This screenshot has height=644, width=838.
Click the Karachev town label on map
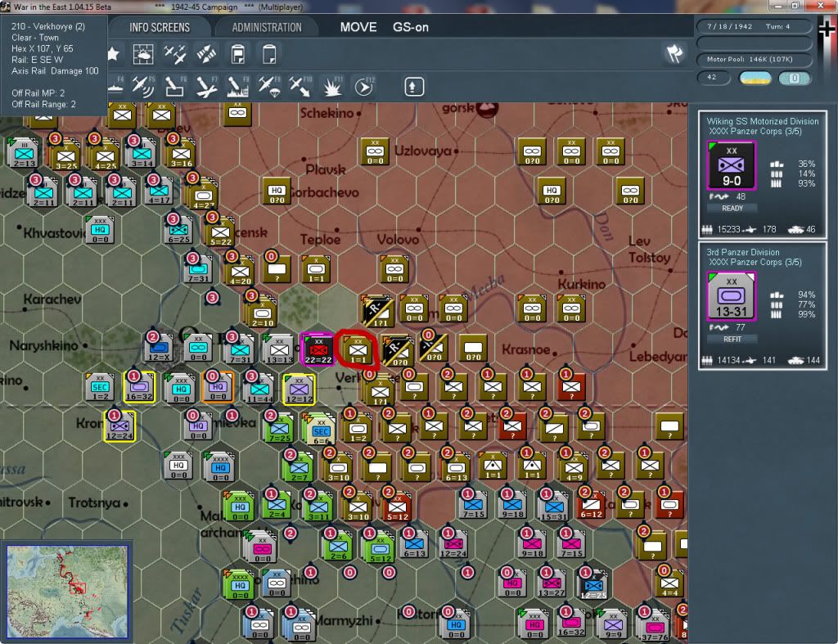52,299
